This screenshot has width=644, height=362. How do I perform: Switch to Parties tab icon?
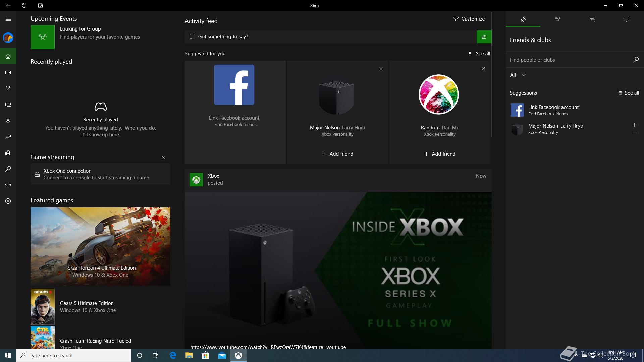click(x=557, y=19)
